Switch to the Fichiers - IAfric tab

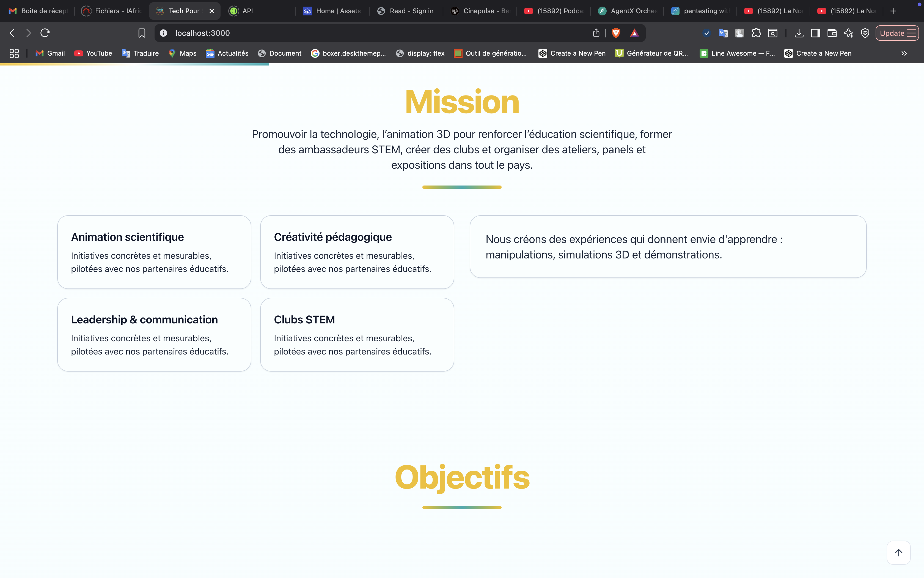111,11
